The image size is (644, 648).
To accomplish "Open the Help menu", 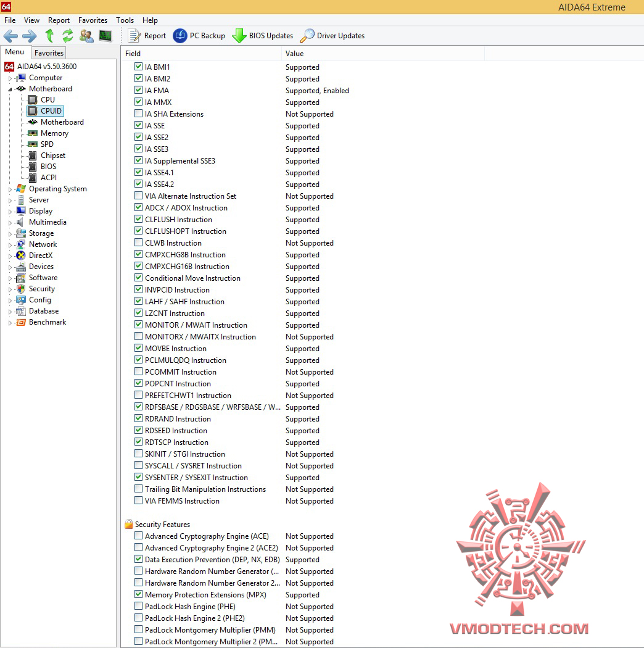I will click(150, 20).
